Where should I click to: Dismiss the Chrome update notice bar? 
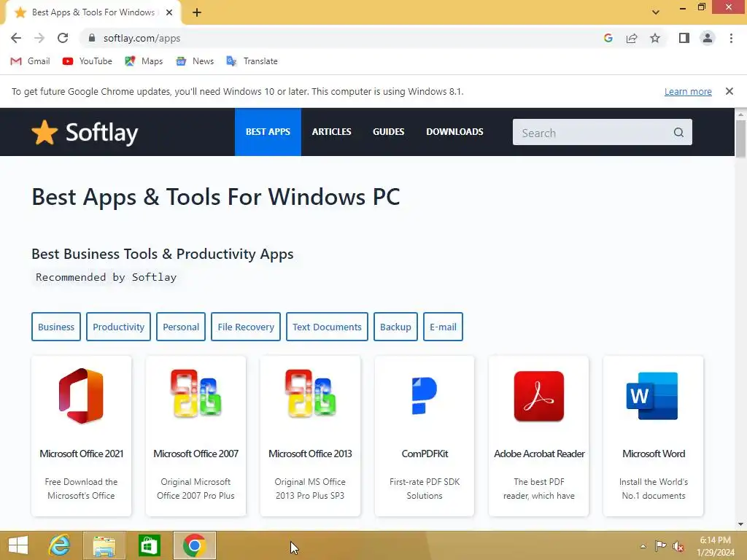coord(729,91)
